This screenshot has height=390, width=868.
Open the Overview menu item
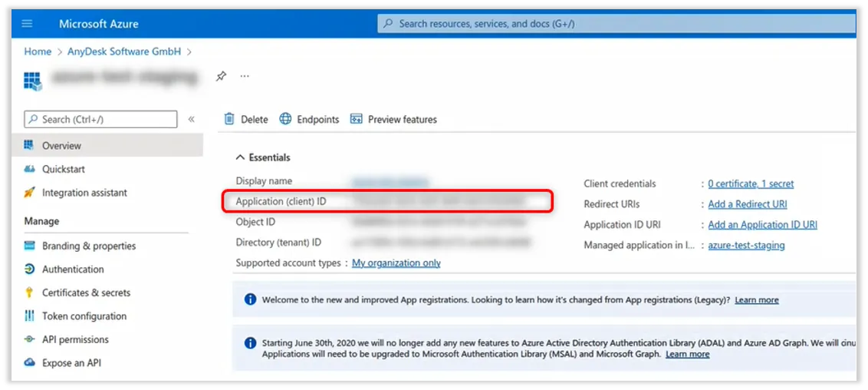click(x=61, y=146)
